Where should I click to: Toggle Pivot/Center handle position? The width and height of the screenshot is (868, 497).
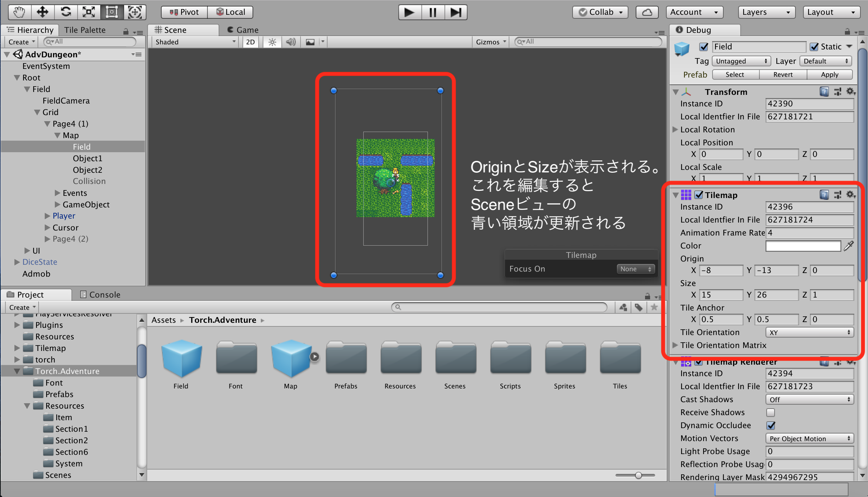pos(184,12)
